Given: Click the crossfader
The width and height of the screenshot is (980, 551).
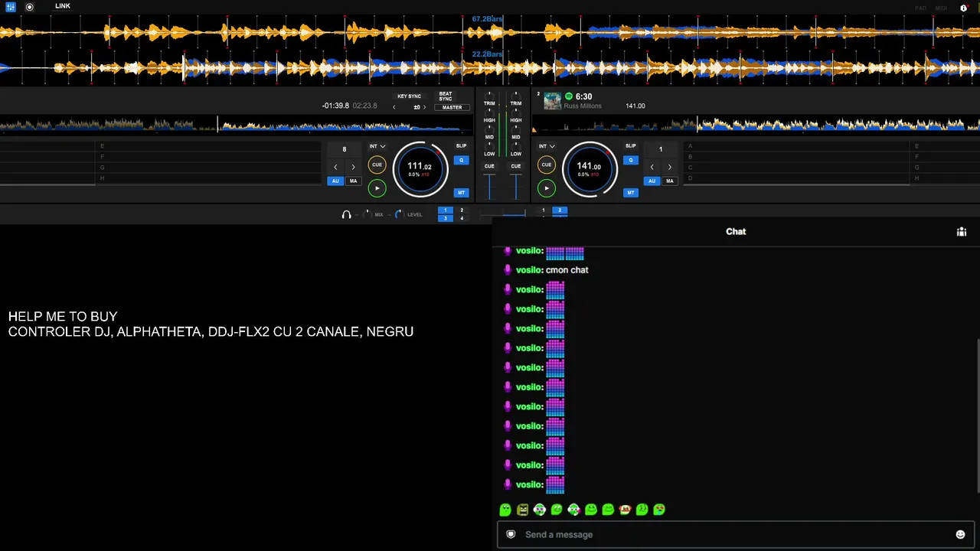Looking at the screenshot, I should [503, 214].
